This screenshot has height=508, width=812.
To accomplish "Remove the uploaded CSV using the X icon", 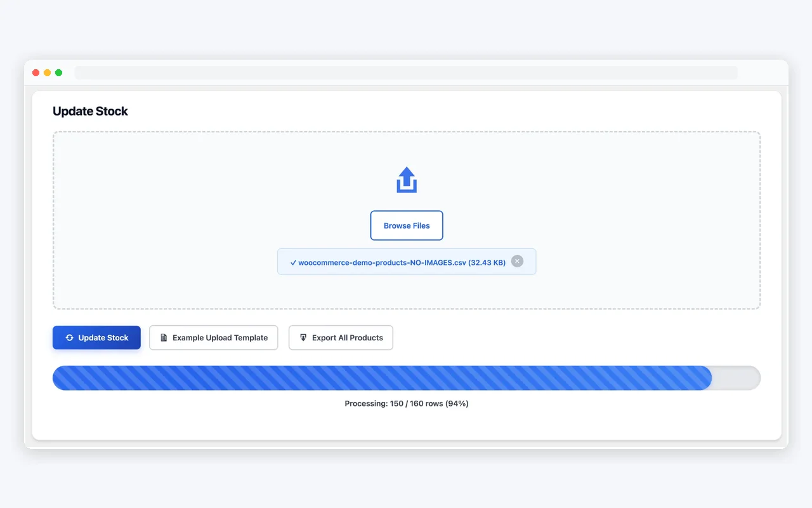I will [x=517, y=261].
